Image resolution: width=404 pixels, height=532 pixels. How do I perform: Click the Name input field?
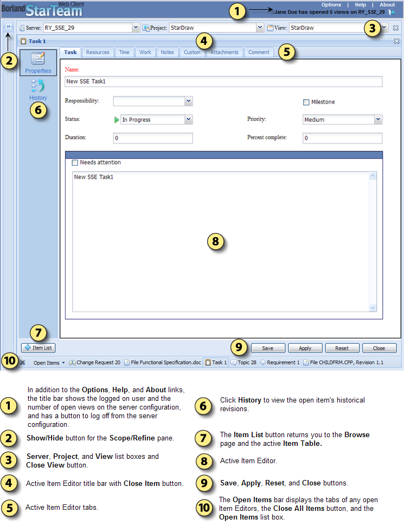[223, 81]
